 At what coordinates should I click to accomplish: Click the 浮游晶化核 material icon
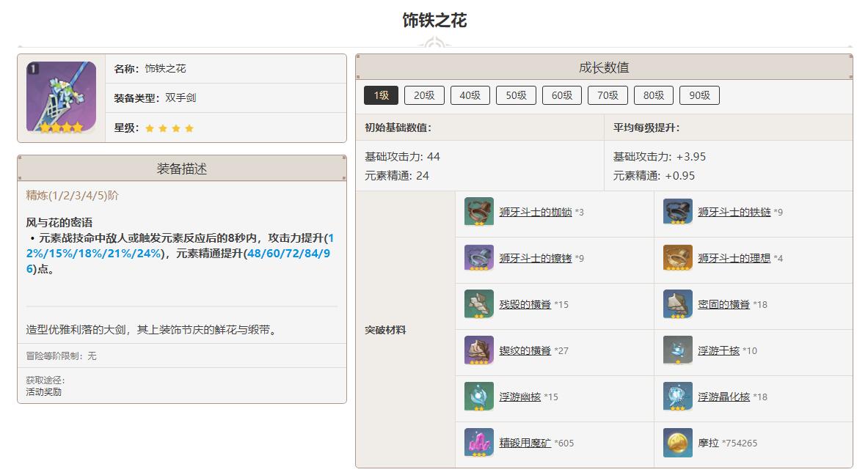(677, 397)
